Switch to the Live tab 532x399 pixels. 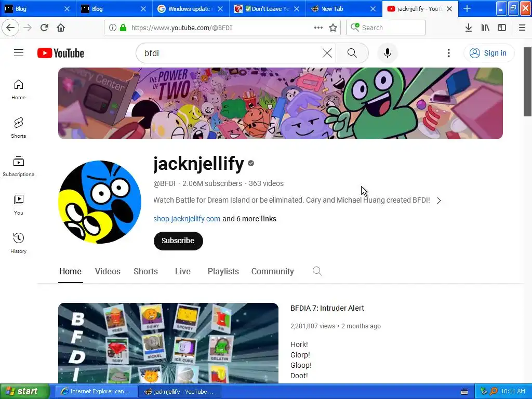pos(182,271)
